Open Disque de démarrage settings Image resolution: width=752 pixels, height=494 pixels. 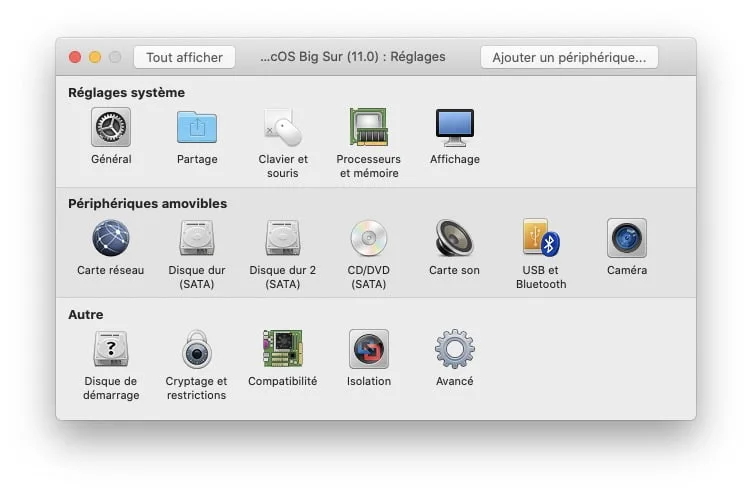tap(111, 349)
